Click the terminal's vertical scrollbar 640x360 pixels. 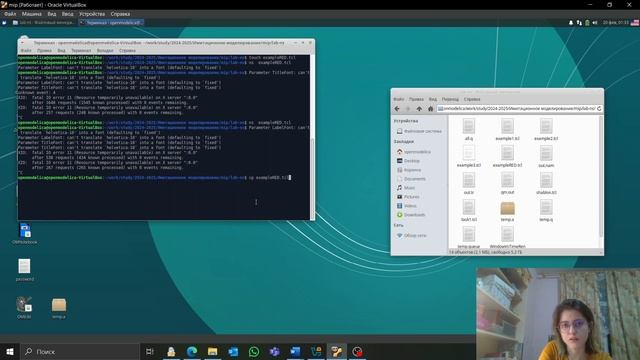313,137
